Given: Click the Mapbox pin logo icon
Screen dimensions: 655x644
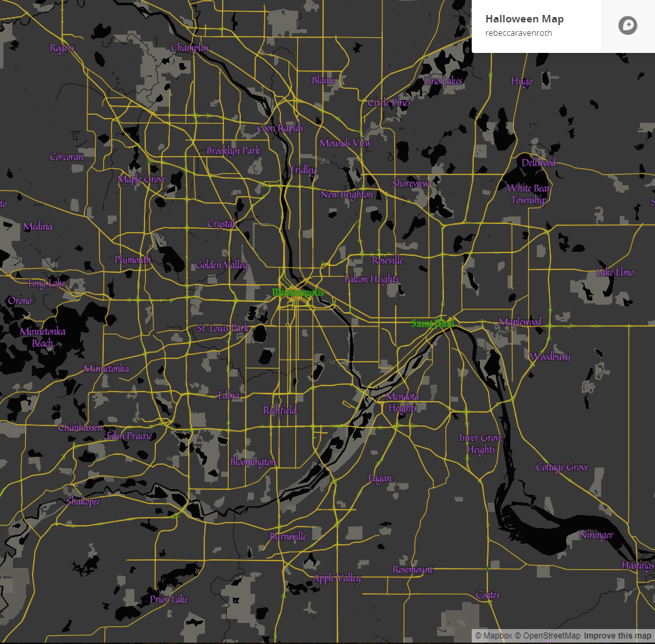Looking at the screenshot, I should point(627,26).
